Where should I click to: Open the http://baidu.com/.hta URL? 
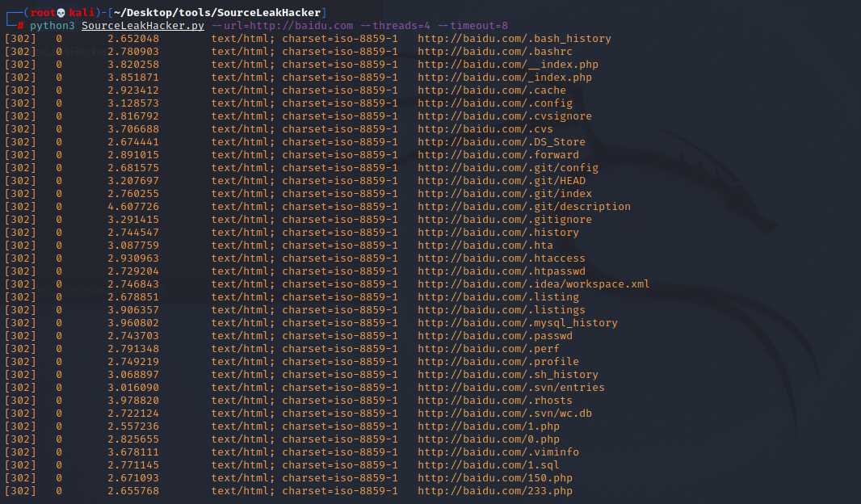click(x=485, y=245)
